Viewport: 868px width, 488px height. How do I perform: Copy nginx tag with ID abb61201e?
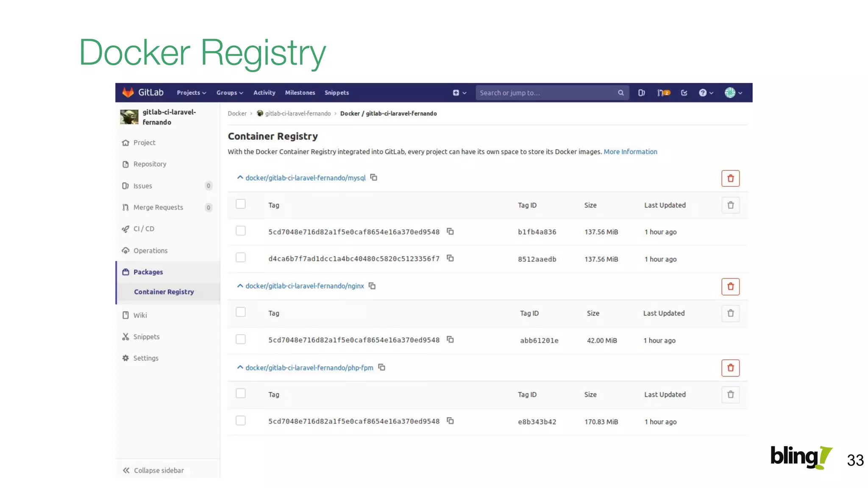point(450,339)
